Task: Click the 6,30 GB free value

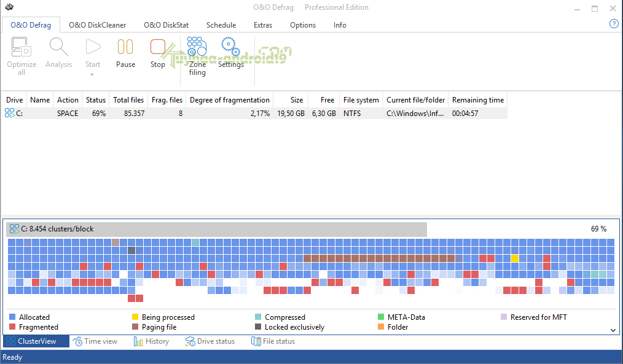Action: tap(324, 114)
